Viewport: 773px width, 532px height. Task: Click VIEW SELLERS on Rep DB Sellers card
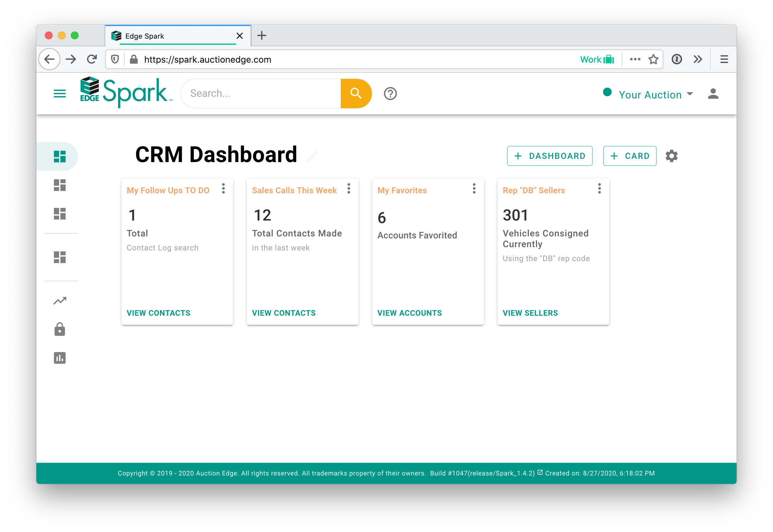(x=530, y=313)
